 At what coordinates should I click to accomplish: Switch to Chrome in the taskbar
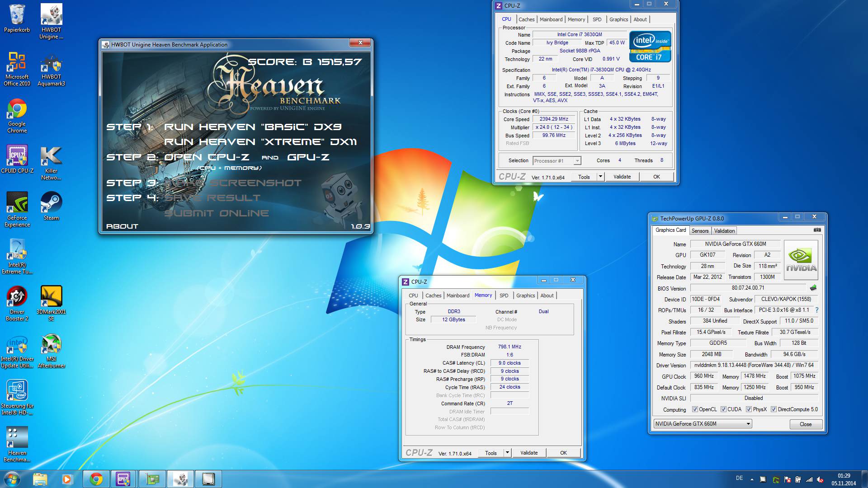96,479
